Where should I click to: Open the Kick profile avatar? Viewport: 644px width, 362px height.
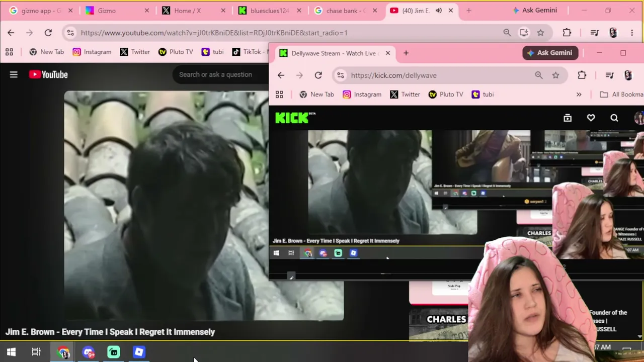(638, 118)
